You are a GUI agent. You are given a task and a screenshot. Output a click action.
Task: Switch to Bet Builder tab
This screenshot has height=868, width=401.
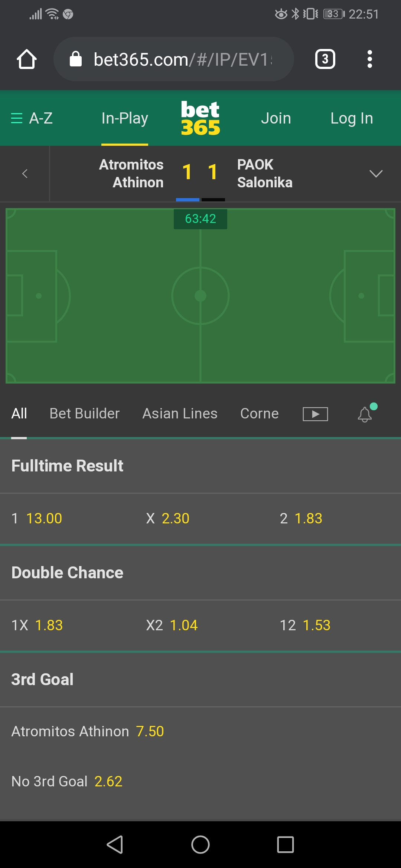[85, 414]
